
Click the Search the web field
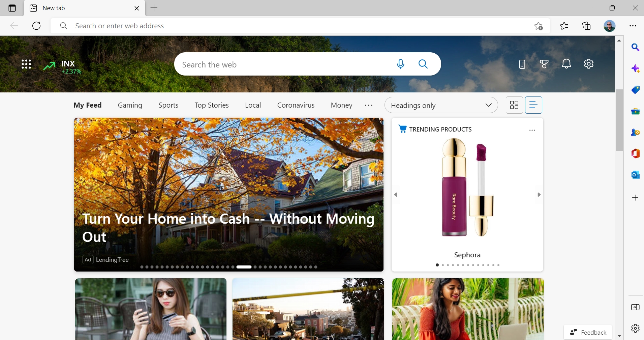click(283, 64)
